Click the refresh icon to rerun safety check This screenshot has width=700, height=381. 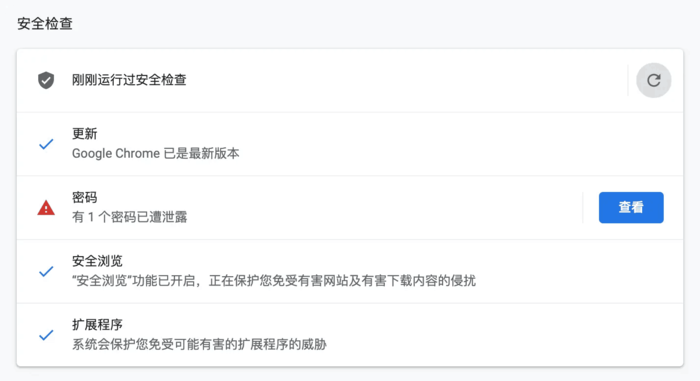point(654,80)
